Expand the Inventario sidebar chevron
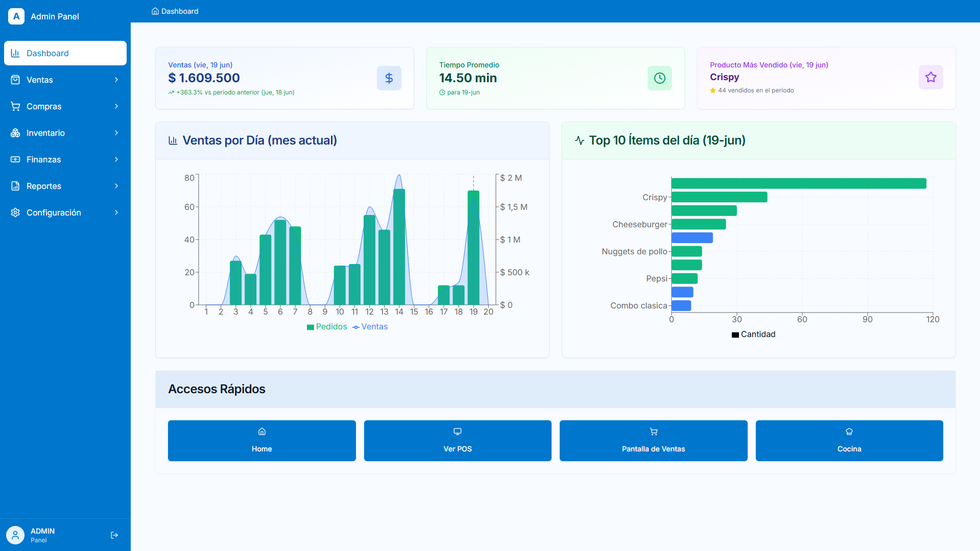The width and height of the screenshot is (980, 551). (x=116, y=133)
